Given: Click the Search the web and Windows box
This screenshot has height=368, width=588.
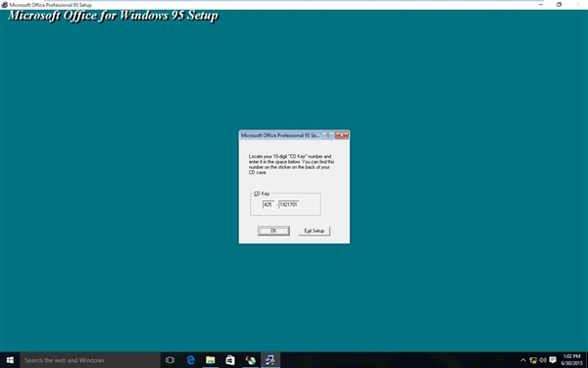Looking at the screenshot, I should click(x=90, y=360).
